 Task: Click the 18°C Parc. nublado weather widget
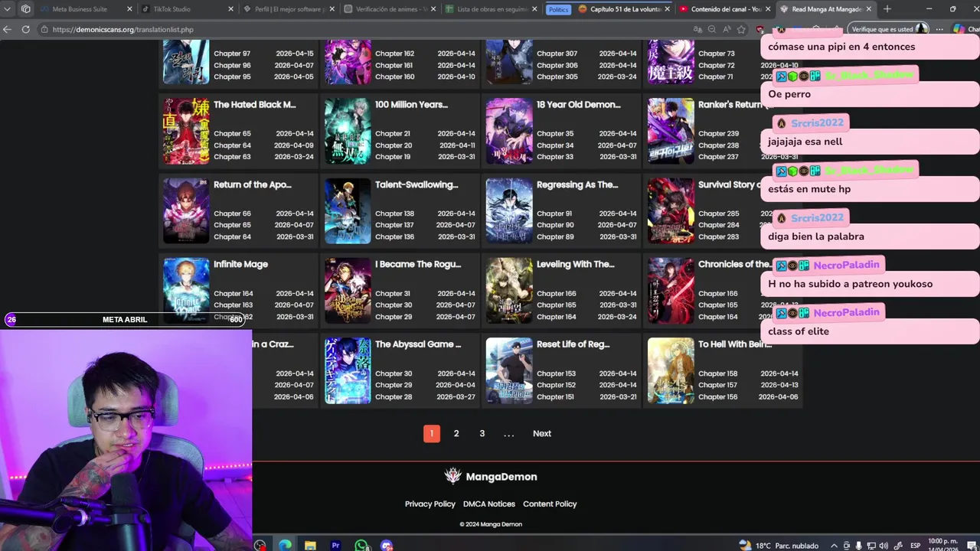point(779,546)
